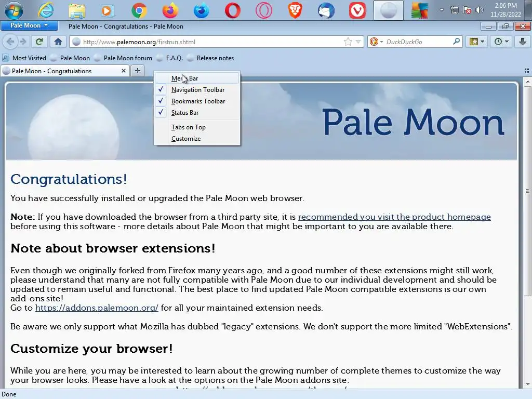Uncheck Navigation Toolbar in context menu
The height and width of the screenshot is (399, 532).
pos(197,90)
